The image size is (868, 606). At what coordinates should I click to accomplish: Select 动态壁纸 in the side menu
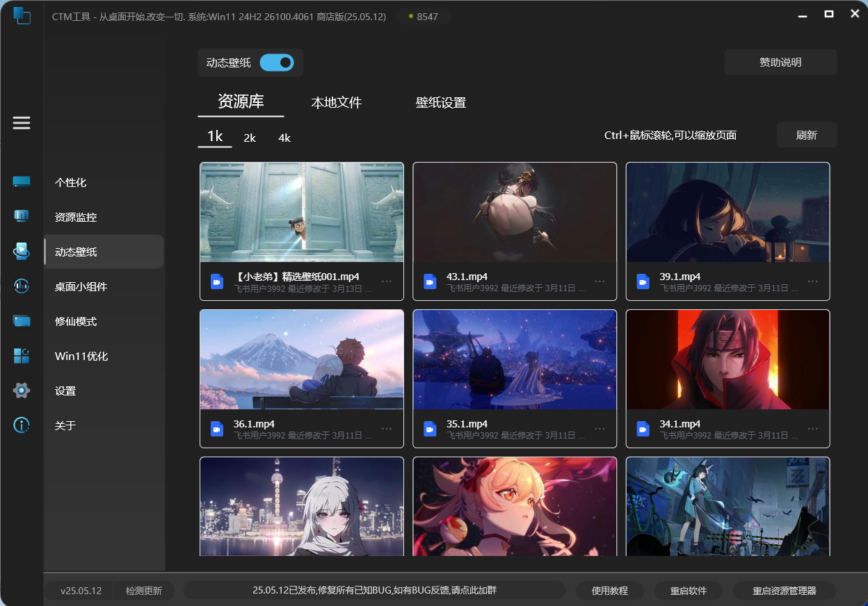click(x=104, y=252)
